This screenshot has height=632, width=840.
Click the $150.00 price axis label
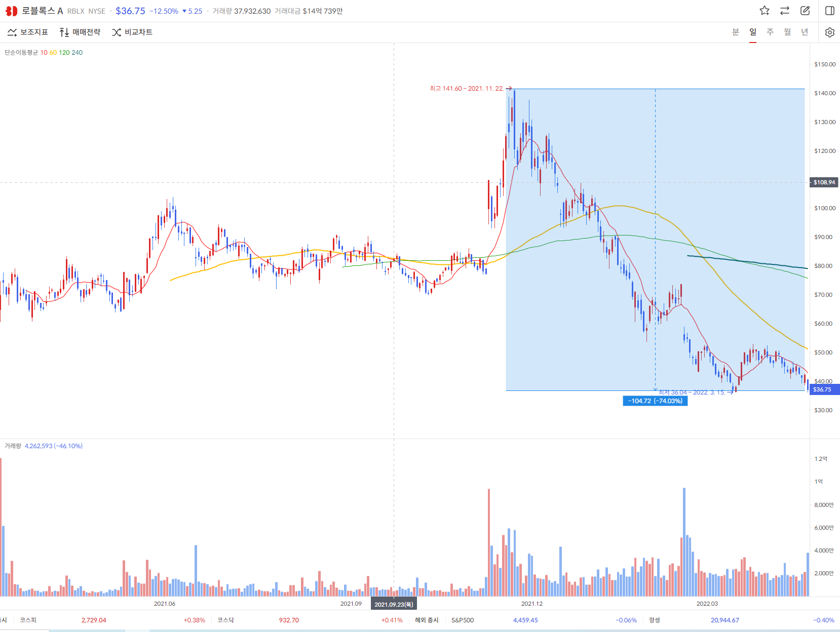click(x=825, y=64)
